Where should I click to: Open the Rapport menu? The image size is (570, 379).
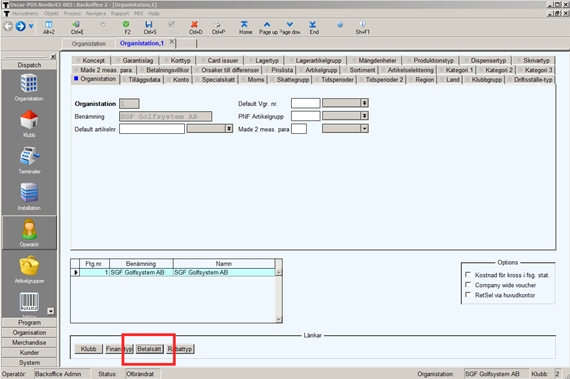tap(120, 13)
